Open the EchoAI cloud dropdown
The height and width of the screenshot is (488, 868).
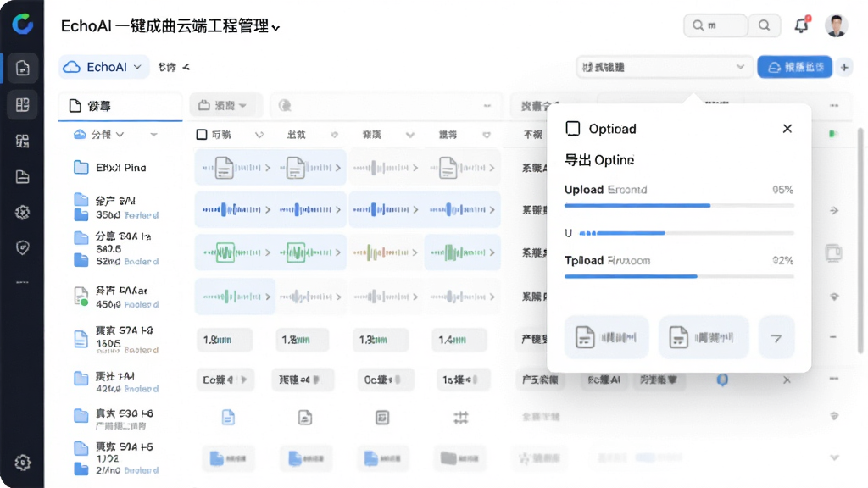coord(103,67)
